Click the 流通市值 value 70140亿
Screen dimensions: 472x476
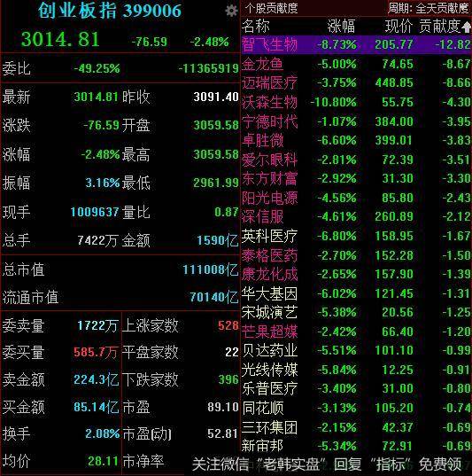tap(214, 297)
